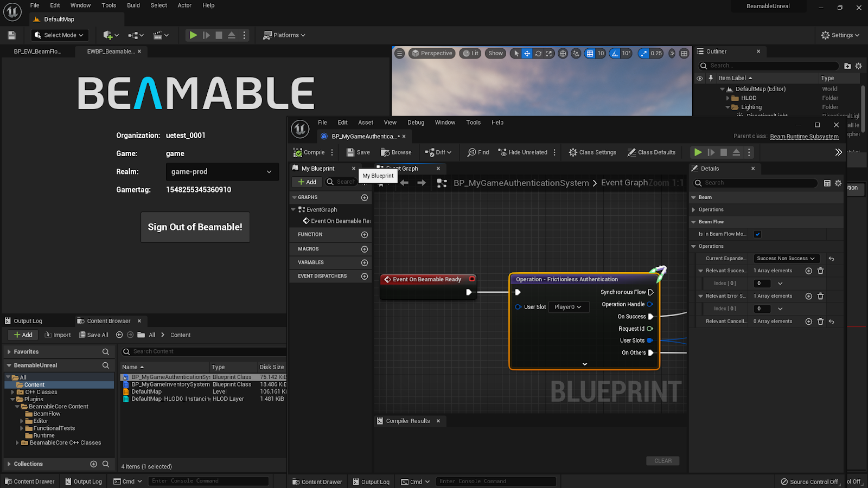Open the cinematics clapperboard dropdown

161,35
